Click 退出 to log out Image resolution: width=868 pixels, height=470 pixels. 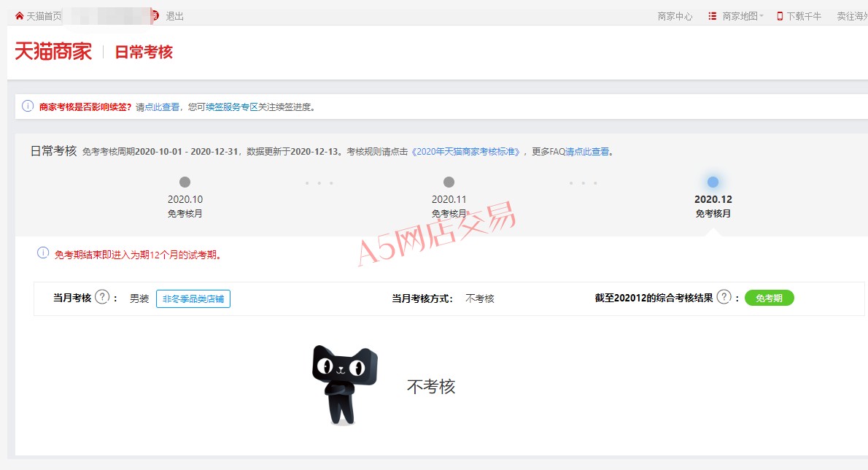(x=174, y=16)
